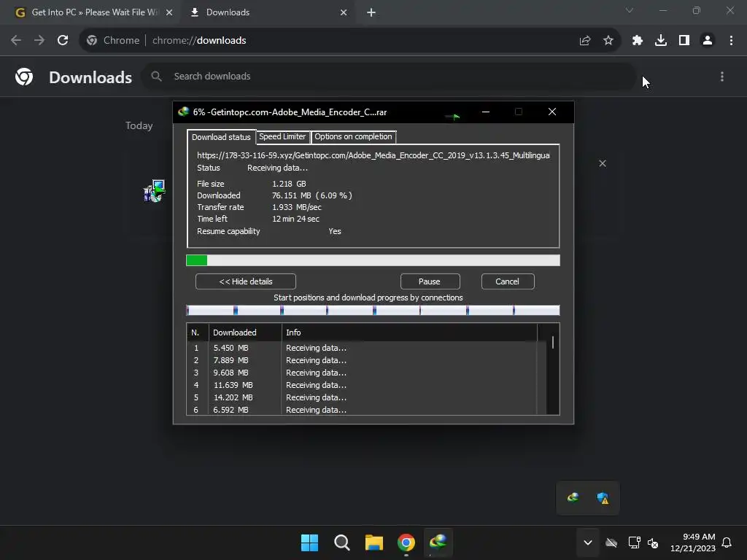Screen dimensions: 747x560
Task: Open Downloads page more actions menu
Action: [722, 77]
